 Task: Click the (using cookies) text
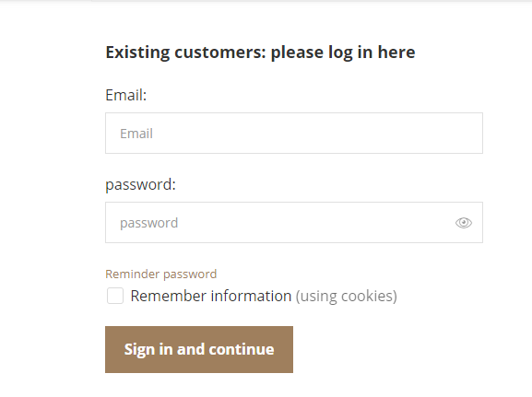pyautogui.click(x=347, y=296)
